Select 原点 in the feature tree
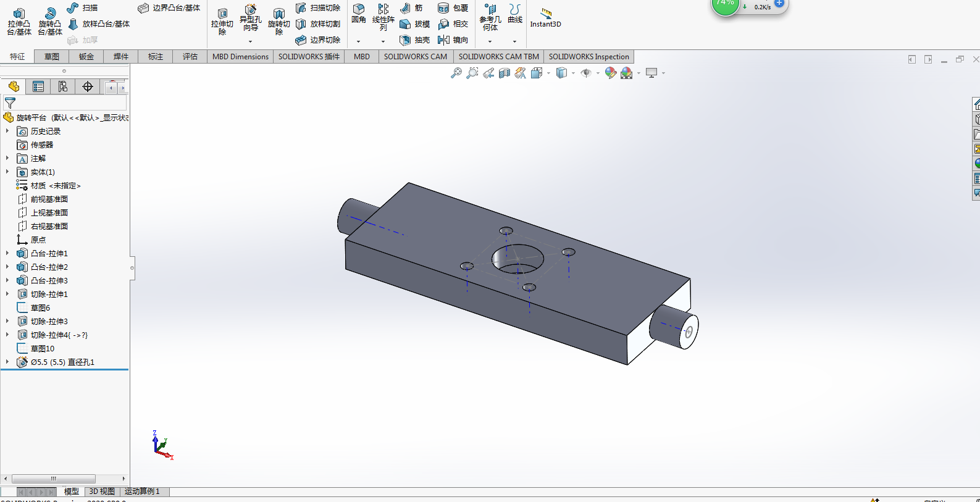 coord(38,240)
